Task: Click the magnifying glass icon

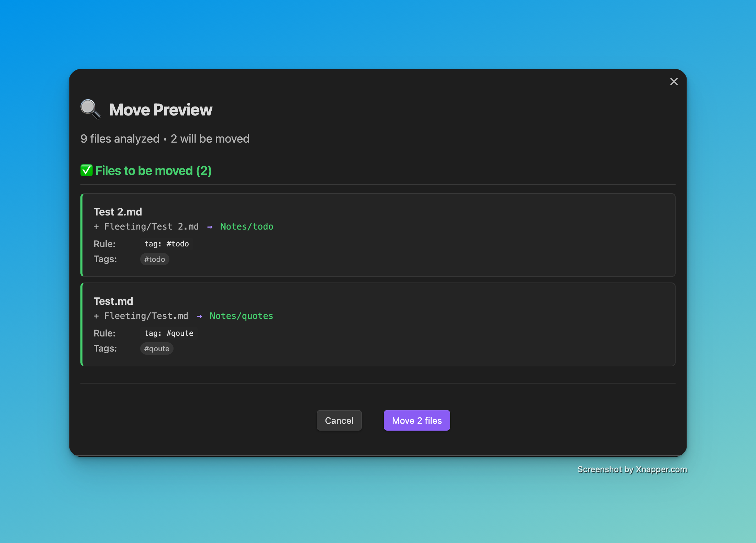Action: 90,109
